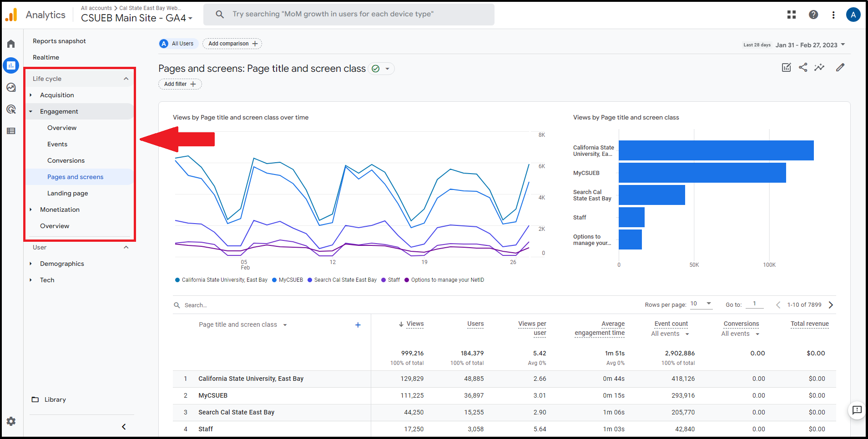Open the Explore section
This screenshot has width=868, height=439.
pos(11,87)
